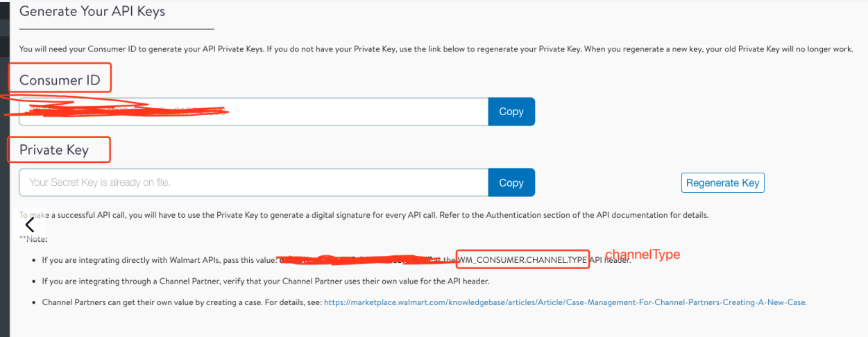Click into the Private Key secret field
The image size is (868, 337).
click(x=253, y=182)
